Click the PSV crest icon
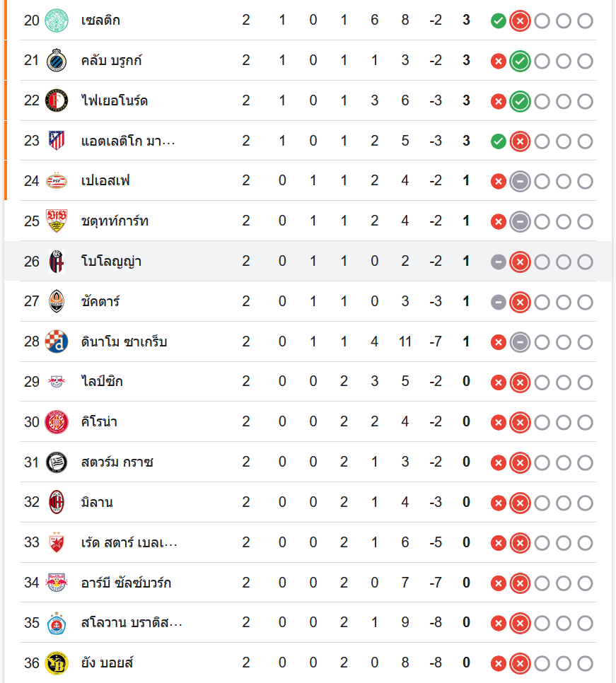The width and height of the screenshot is (616, 683). (x=56, y=181)
